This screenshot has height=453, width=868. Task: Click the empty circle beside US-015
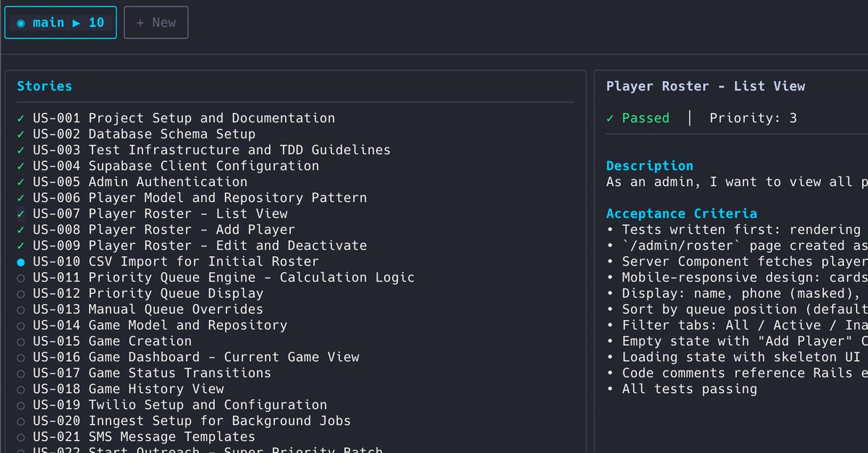click(x=21, y=342)
